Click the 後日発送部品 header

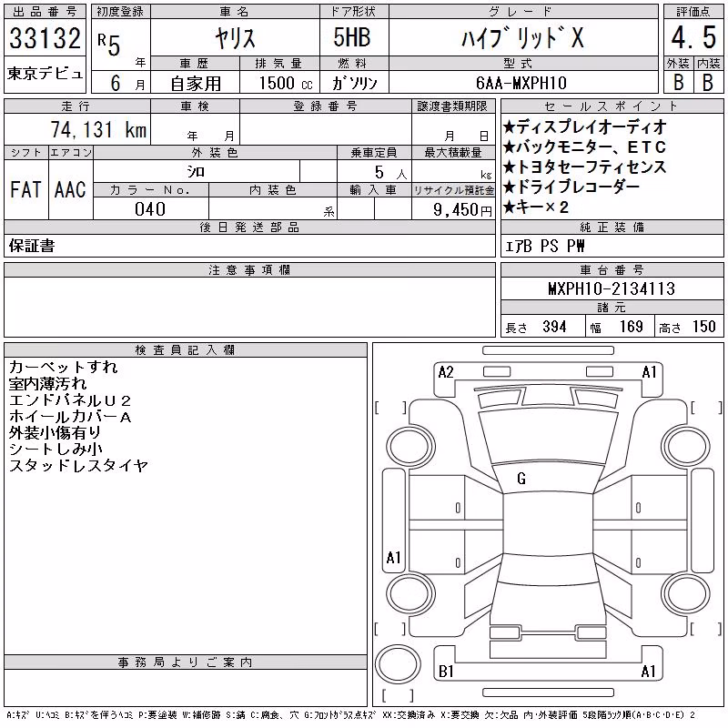click(249, 227)
